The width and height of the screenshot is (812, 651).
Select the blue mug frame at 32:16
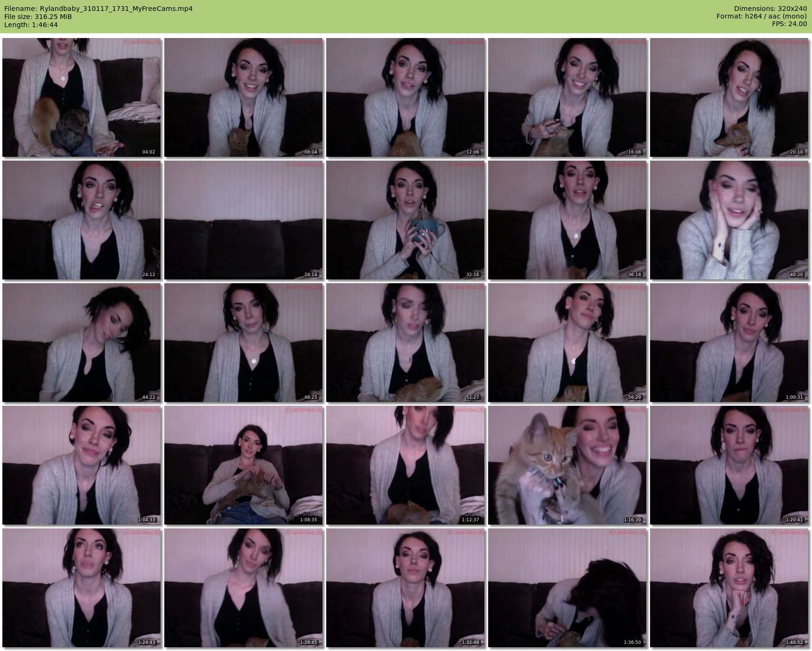coord(406,220)
